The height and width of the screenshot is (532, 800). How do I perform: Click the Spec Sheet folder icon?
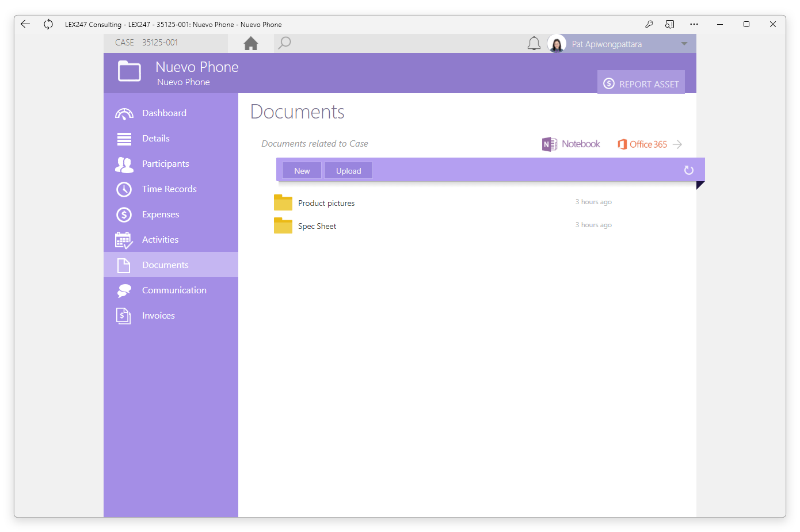[x=283, y=225]
